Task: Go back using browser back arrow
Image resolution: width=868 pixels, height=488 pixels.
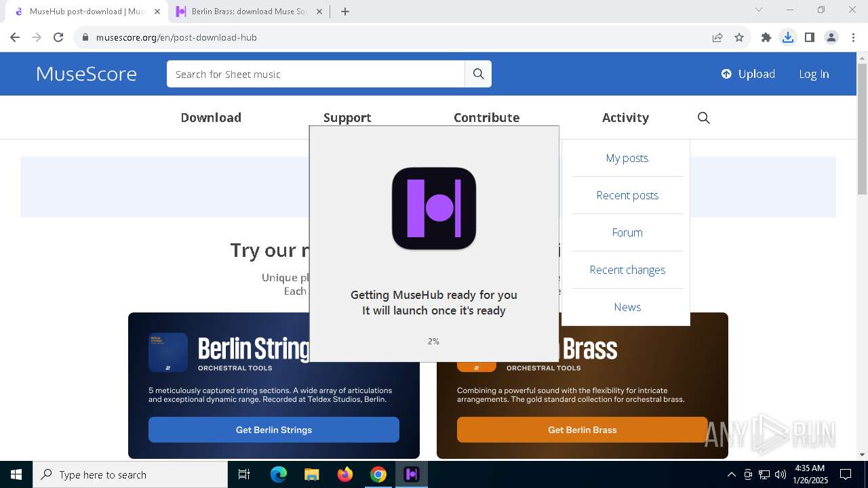Action: coord(15,37)
